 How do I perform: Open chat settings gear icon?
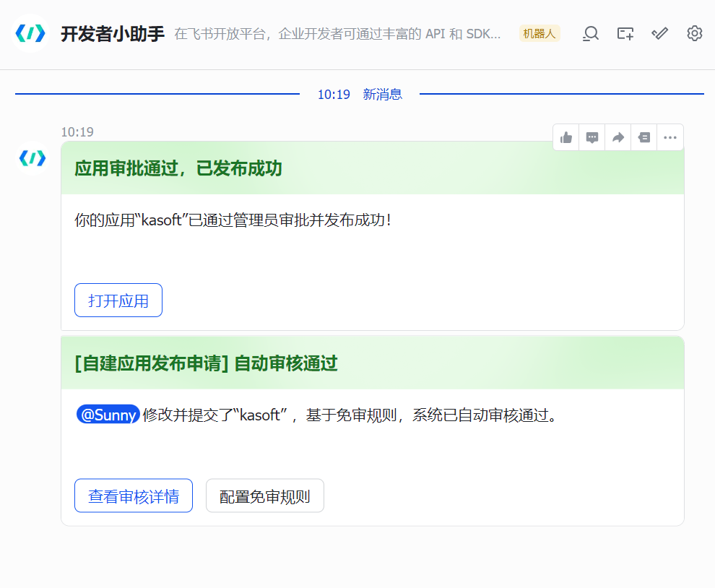click(x=694, y=33)
